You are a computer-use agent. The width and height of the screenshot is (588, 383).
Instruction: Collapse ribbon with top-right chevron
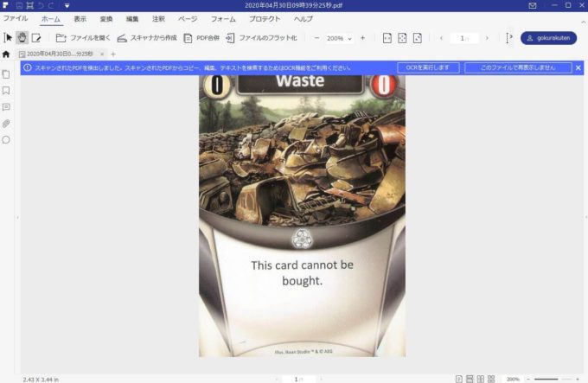pos(584,22)
